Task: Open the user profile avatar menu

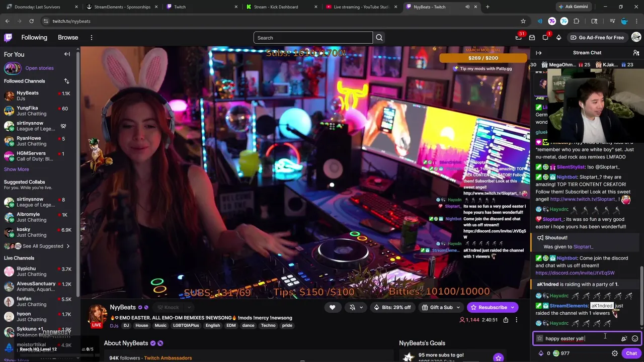Action: pos(636,38)
